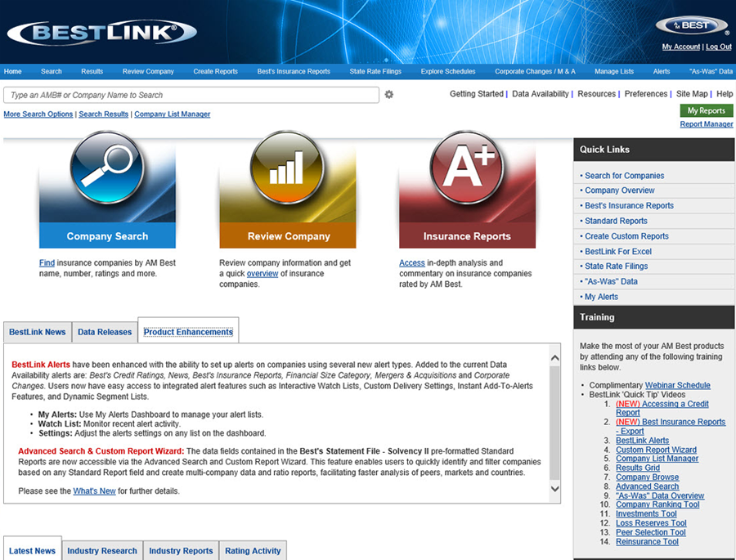Open the Create Reports menu

pyautogui.click(x=215, y=71)
